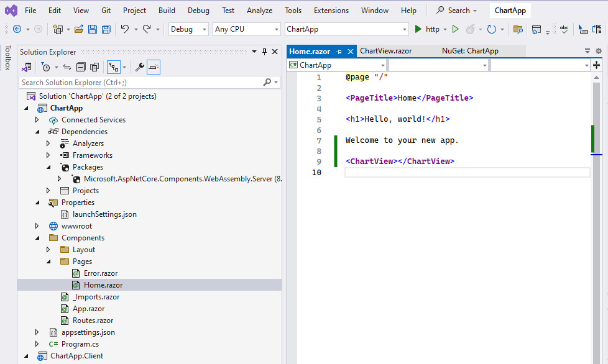Click the Save All toolbar icon
The image size is (608, 364).
[x=106, y=29]
